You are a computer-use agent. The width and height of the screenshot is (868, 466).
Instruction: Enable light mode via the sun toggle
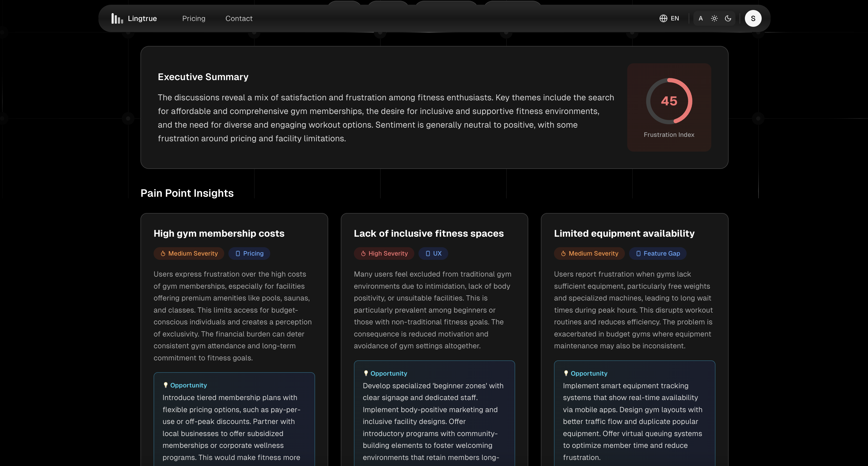(714, 18)
